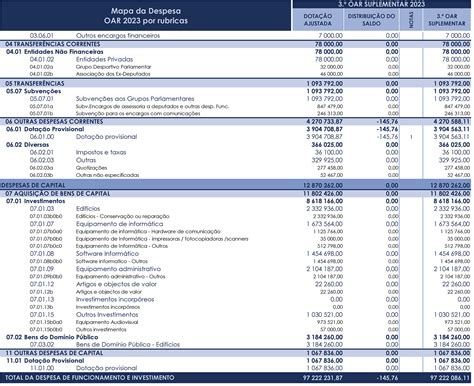
Task: Click the vertical 'NOTAS' column header
Action: [x=411, y=20]
